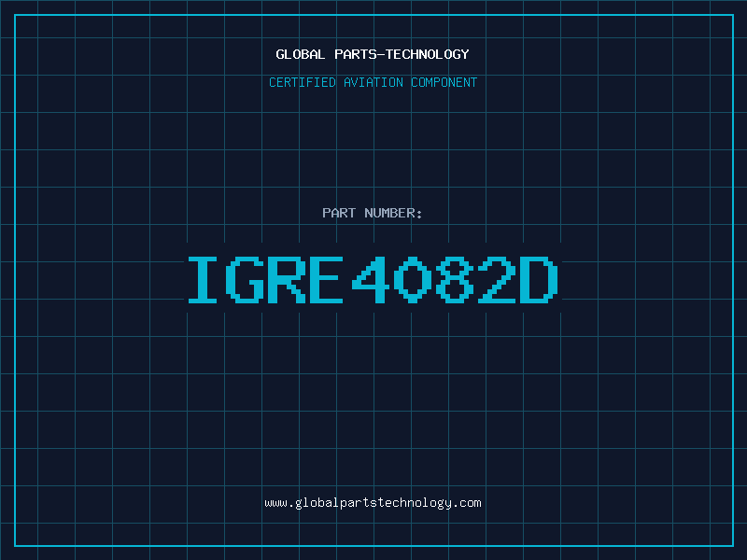Click the large letter R of the part number
Screen dimensions: 747x560
point(286,280)
